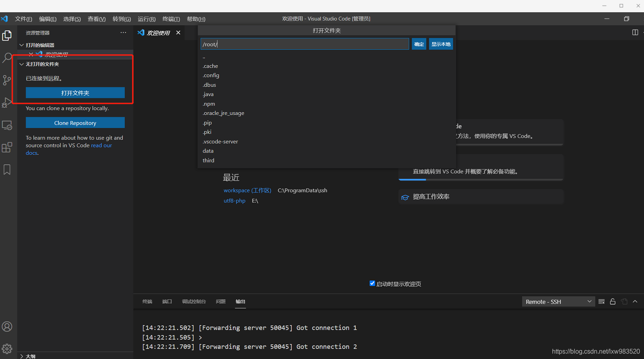Open the Remote - SSH output channel dropdown

558,302
